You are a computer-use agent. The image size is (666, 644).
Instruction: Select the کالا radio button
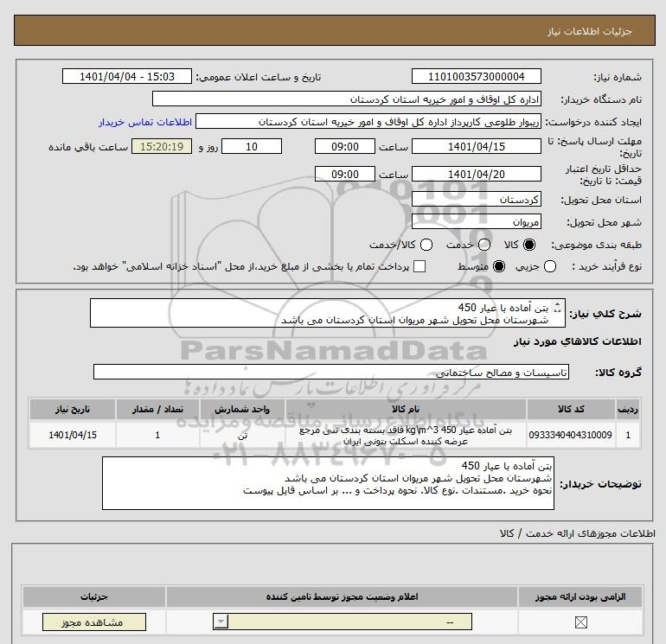[529, 245]
